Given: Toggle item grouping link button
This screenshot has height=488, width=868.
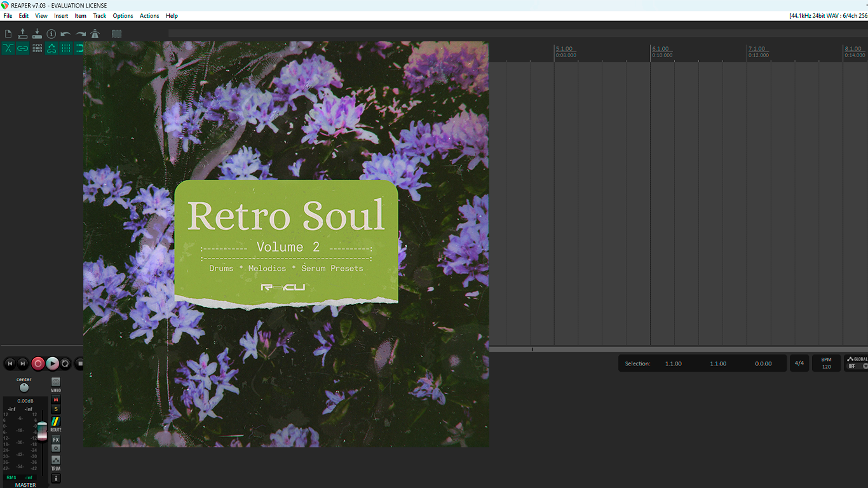Looking at the screenshot, I should (23, 48).
